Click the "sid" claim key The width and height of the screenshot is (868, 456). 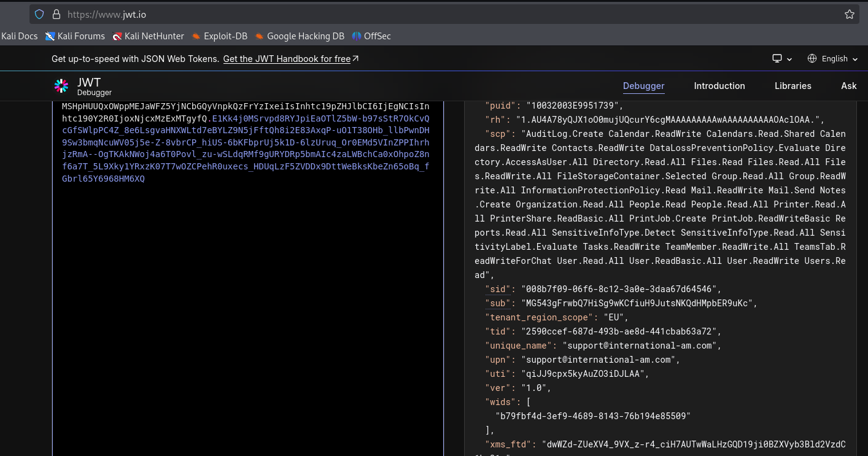click(x=498, y=289)
